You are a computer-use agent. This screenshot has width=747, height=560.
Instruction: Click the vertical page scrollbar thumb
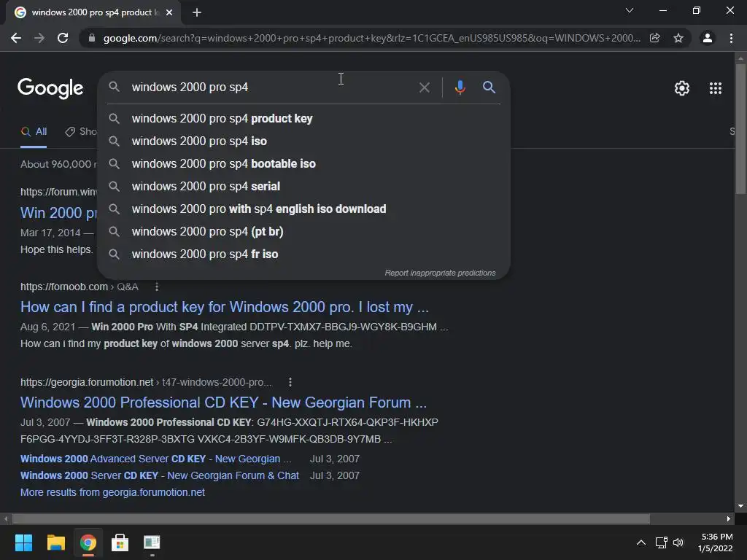pyautogui.click(x=740, y=128)
